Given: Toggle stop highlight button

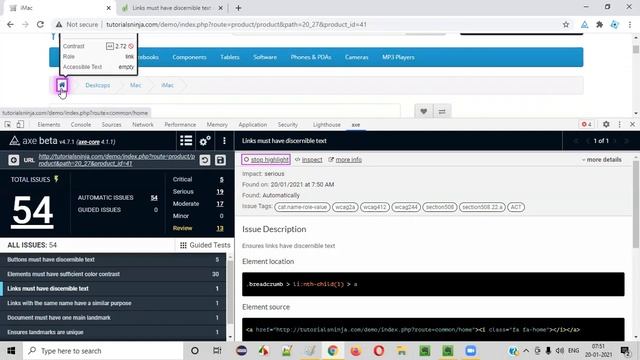Looking at the screenshot, I should click(x=266, y=160).
